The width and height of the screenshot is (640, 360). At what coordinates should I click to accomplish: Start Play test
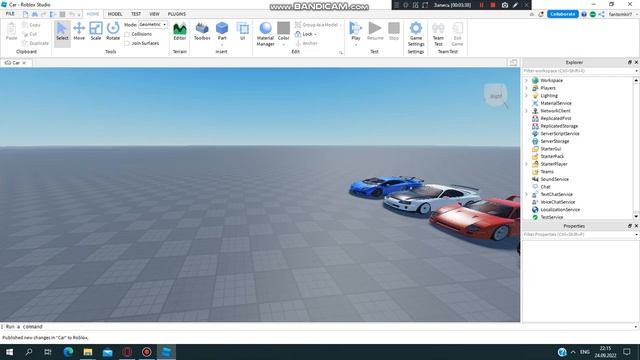[x=356, y=31]
